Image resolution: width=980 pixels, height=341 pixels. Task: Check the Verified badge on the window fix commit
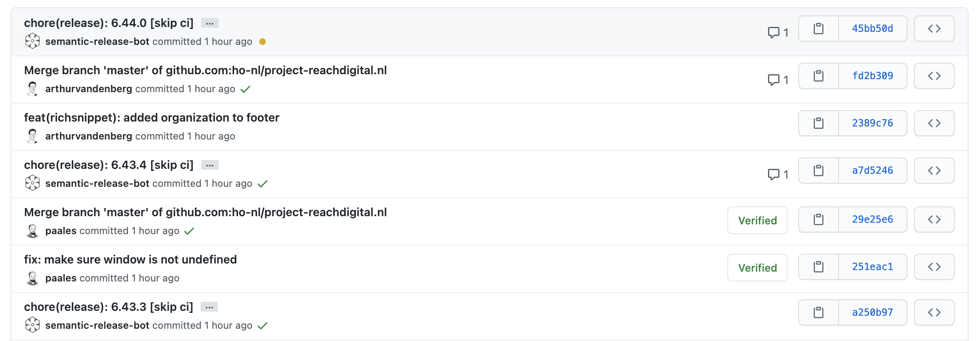tap(757, 268)
